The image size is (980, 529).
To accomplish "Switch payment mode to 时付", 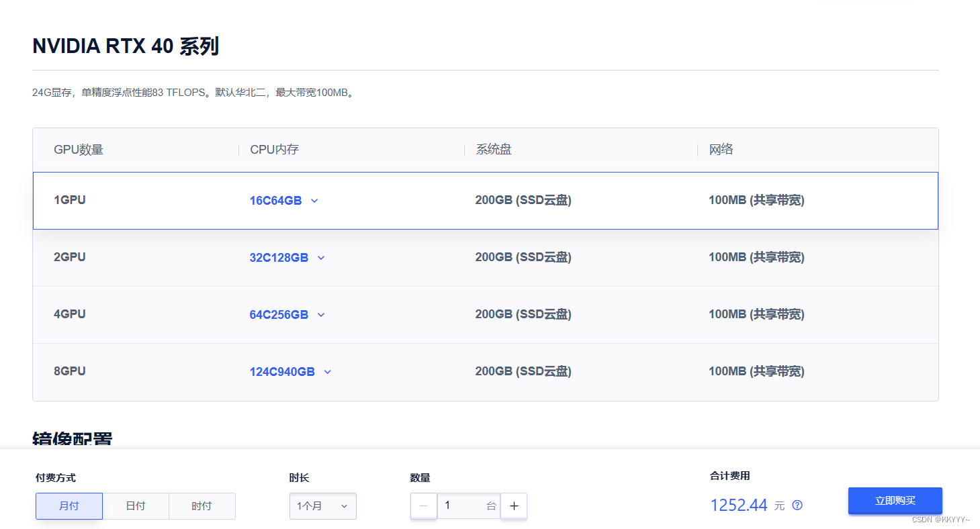I will (202, 506).
